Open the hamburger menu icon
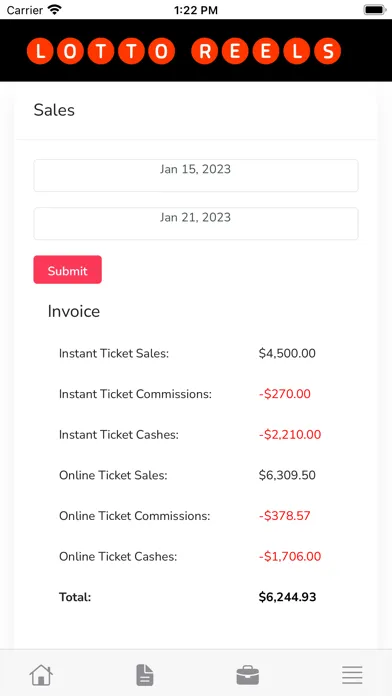The height and width of the screenshot is (696, 392). [x=352, y=675]
